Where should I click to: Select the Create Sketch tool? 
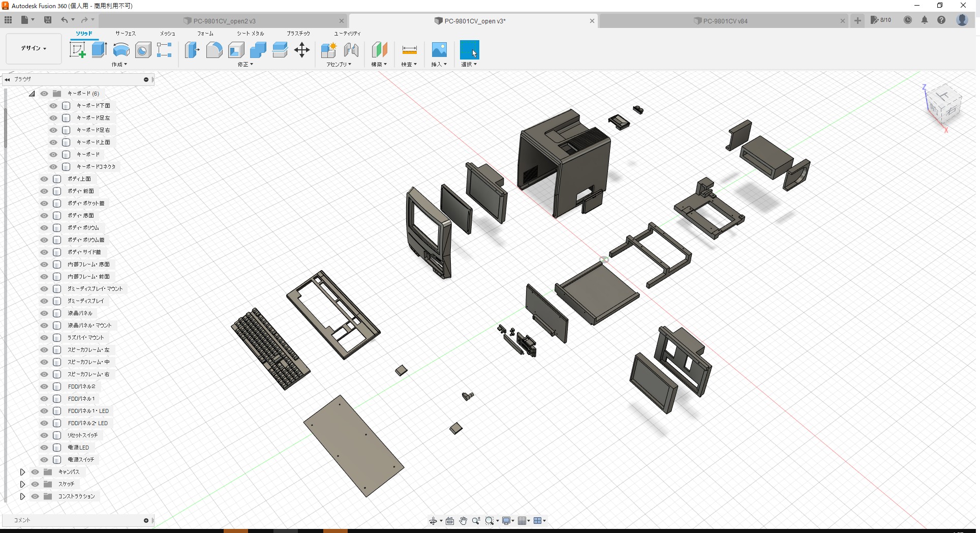[78, 50]
